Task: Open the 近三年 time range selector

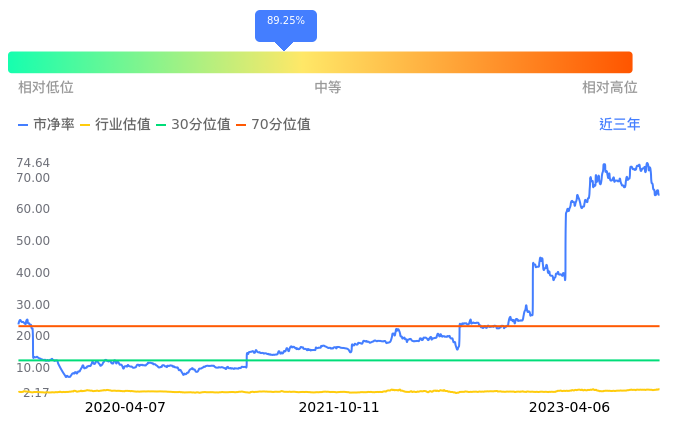Action: (619, 125)
